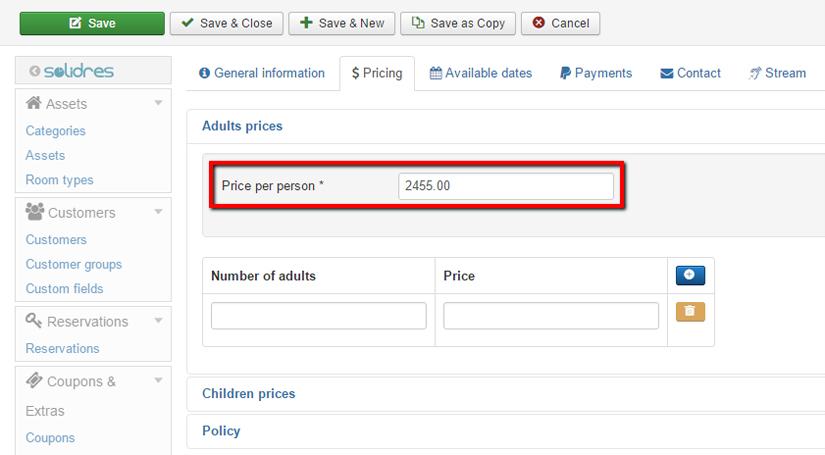Click the Stream tab's icon
The width and height of the screenshot is (825, 455).
click(754, 73)
